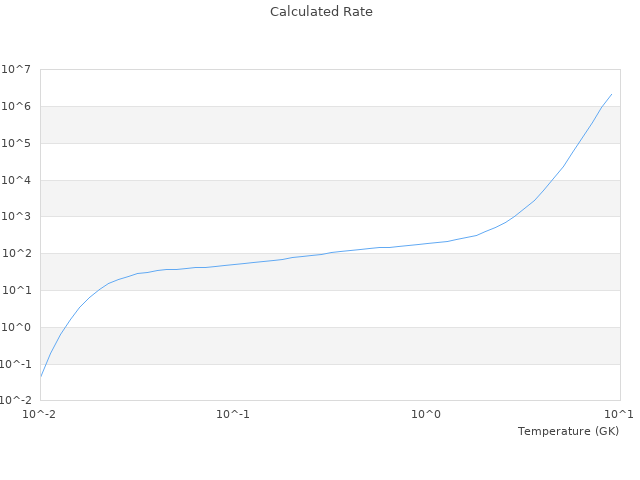This screenshot has height=480, width=640.
Task: Select the 10^1 label on the horizontal axis
Action: (x=619, y=414)
